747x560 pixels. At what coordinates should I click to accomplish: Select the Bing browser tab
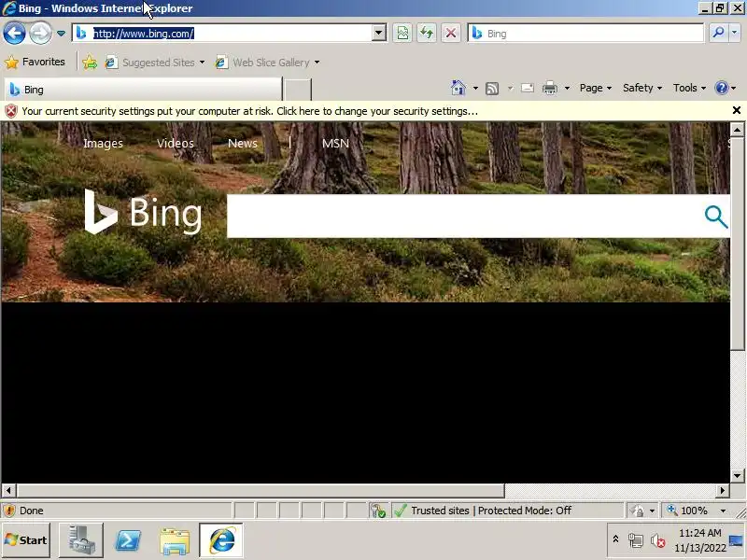pos(143,90)
